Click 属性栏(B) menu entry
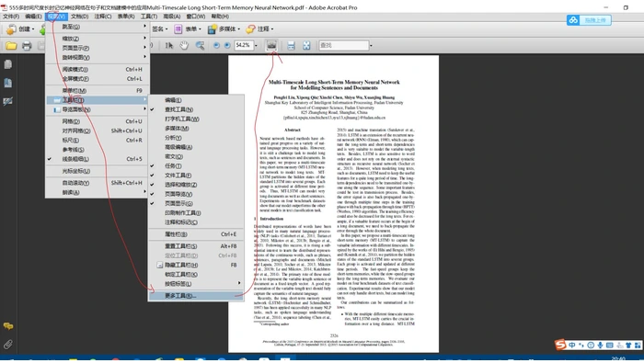This screenshot has height=363, width=644. tap(196, 234)
